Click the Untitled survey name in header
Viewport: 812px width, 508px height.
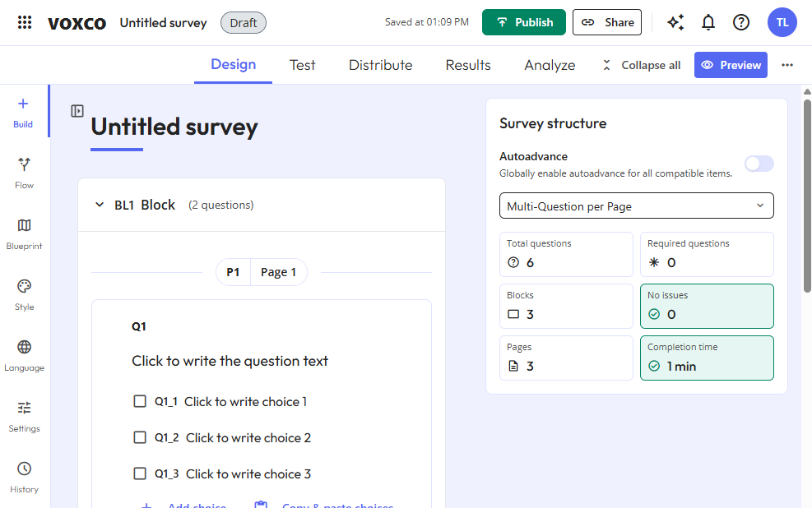point(163,23)
